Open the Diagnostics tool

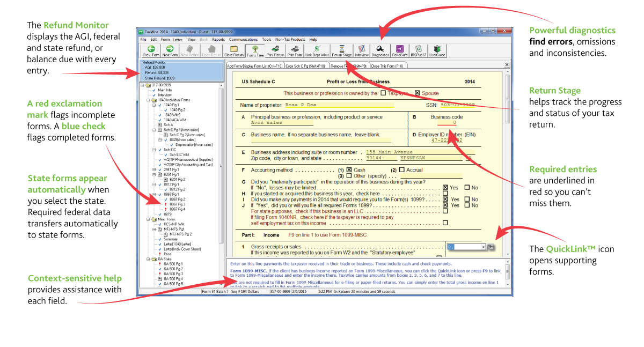click(380, 50)
